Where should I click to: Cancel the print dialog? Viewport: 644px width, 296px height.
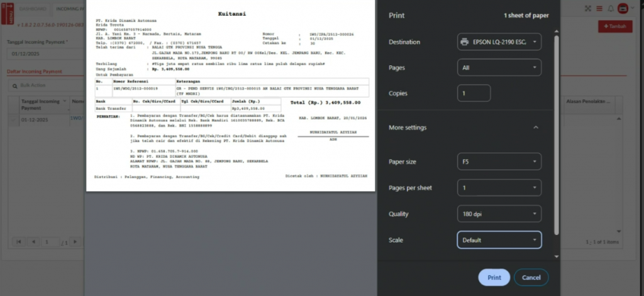pos(531,277)
